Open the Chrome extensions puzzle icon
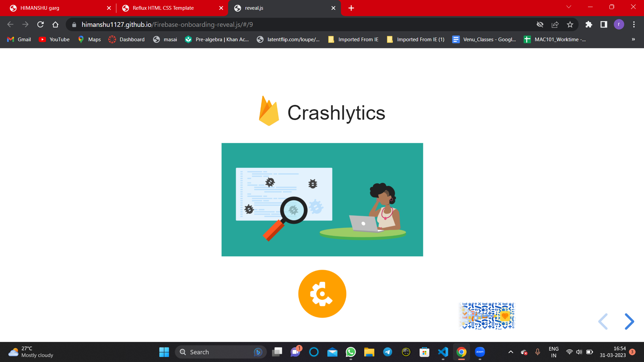This screenshot has width=644, height=362. pyautogui.click(x=589, y=24)
